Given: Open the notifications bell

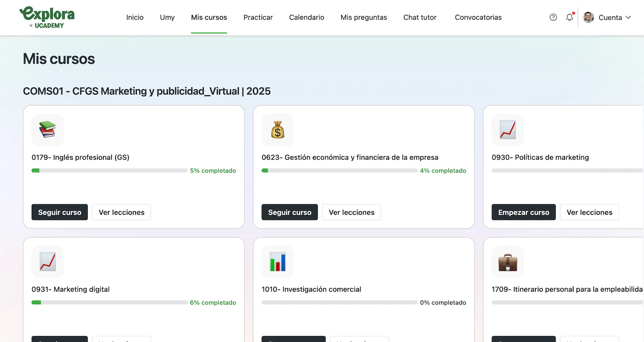Looking at the screenshot, I should point(570,17).
